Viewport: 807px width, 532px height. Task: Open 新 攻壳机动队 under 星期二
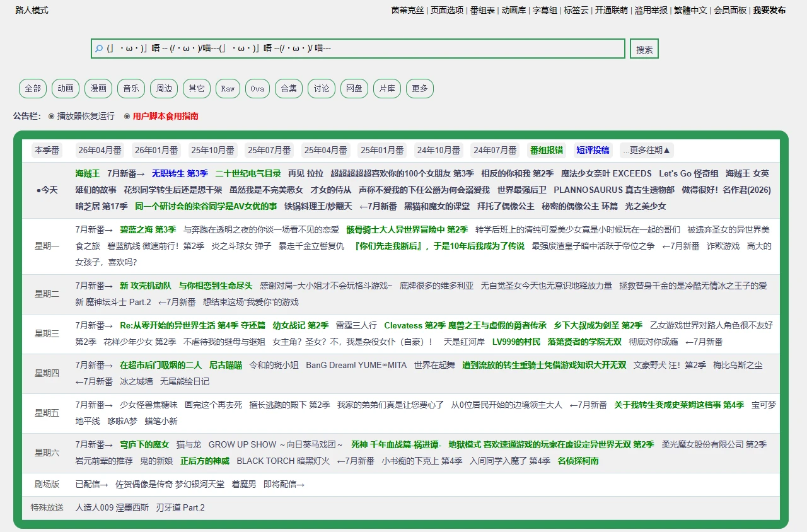point(146,286)
